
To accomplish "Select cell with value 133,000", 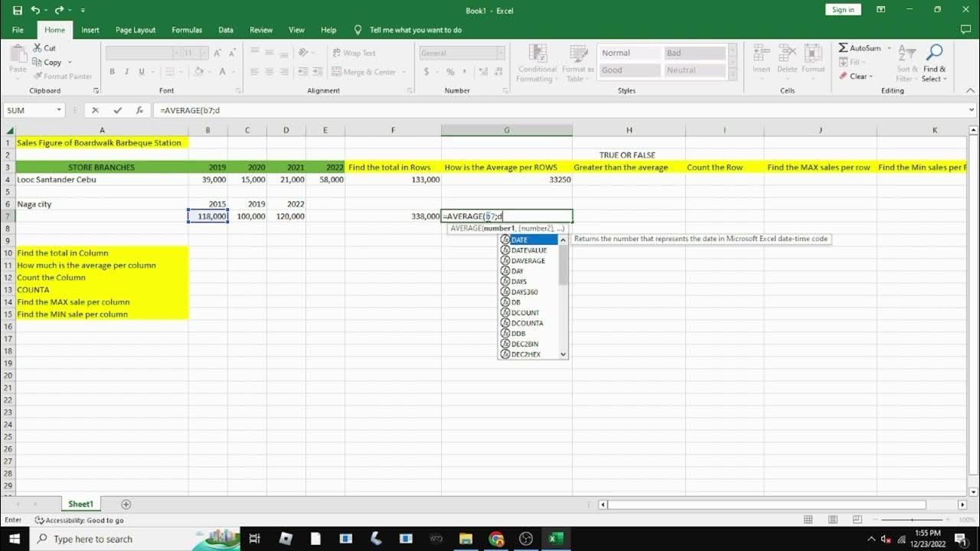I will click(393, 179).
